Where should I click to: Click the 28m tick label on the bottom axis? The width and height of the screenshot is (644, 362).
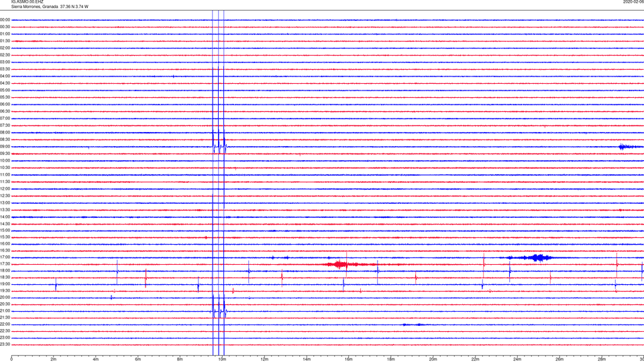(602, 359)
